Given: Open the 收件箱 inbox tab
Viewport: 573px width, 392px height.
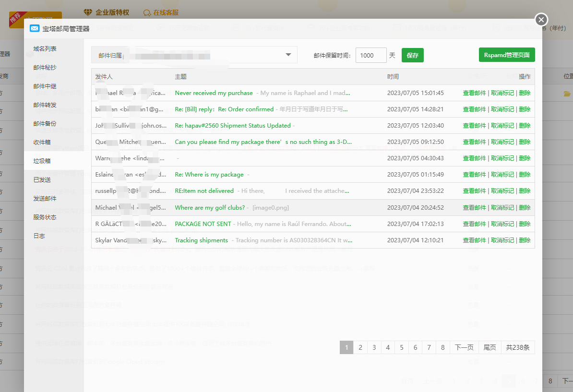Looking at the screenshot, I should [42, 143].
